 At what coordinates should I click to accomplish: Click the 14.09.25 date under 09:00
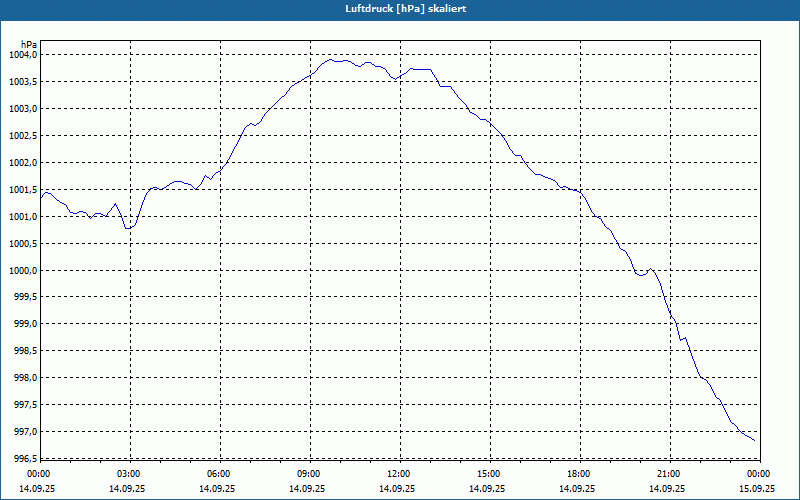tap(307, 488)
